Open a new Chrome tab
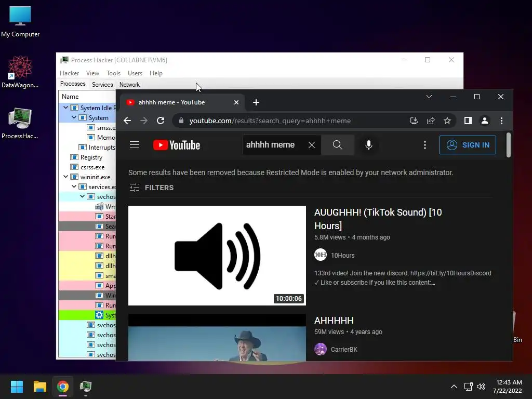532x399 pixels. [256, 102]
